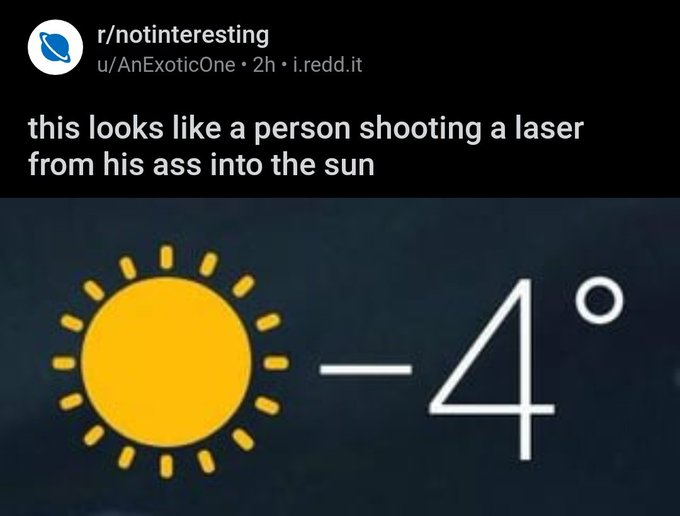Click the sun ray nearest the minus dash
Viewport: 680px width, 516px height.
(x=276, y=363)
